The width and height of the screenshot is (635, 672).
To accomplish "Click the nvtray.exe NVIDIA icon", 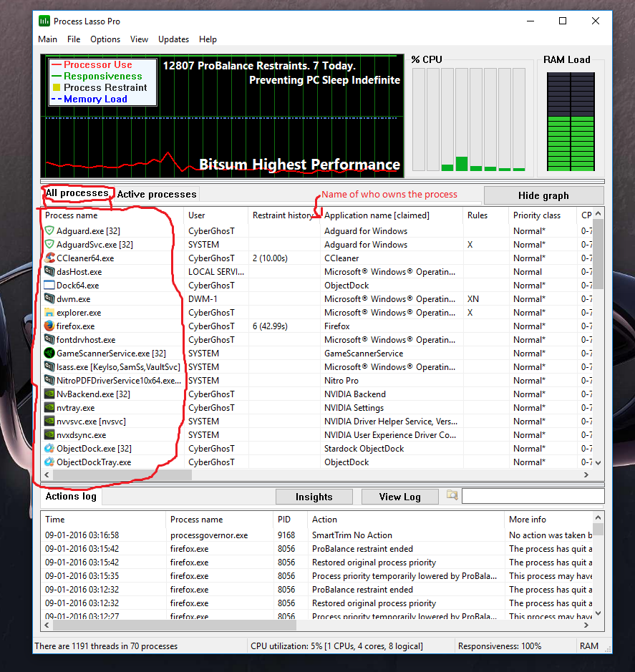I will (49, 408).
